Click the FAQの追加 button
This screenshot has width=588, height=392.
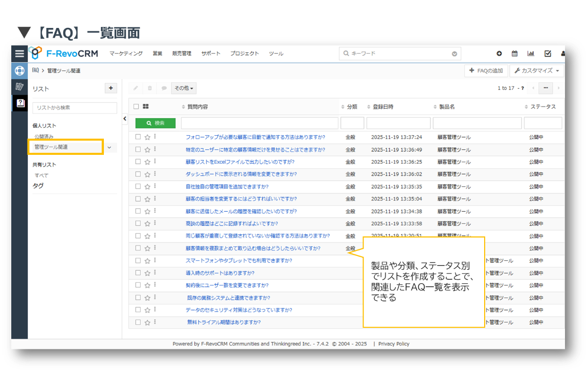point(486,71)
